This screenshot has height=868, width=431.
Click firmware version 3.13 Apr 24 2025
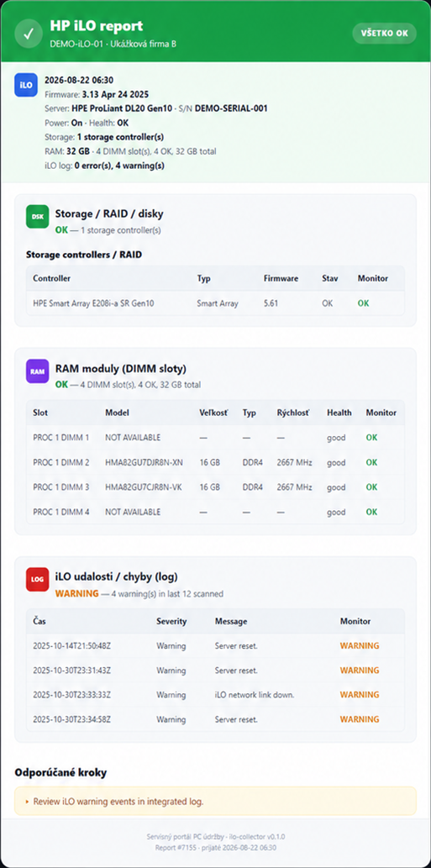(115, 94)
